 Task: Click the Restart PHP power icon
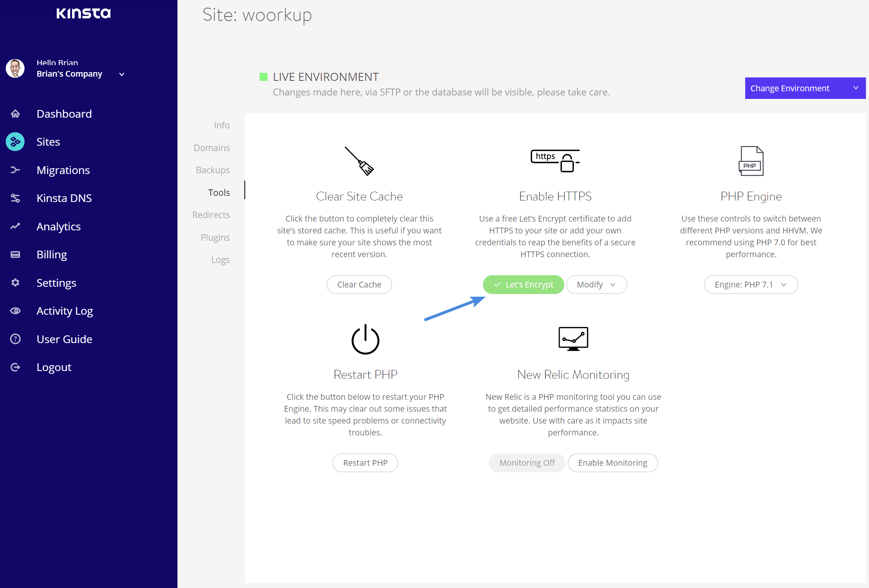[365, 339]
